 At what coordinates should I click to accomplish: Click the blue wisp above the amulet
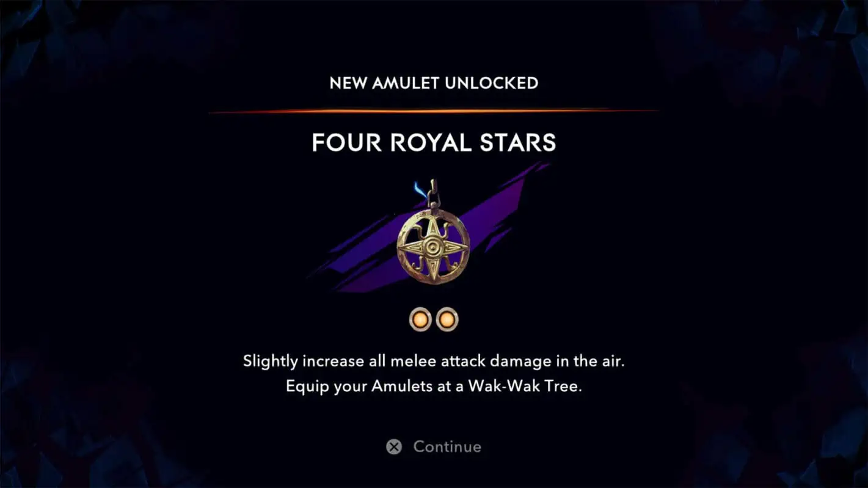pos(420,189)
